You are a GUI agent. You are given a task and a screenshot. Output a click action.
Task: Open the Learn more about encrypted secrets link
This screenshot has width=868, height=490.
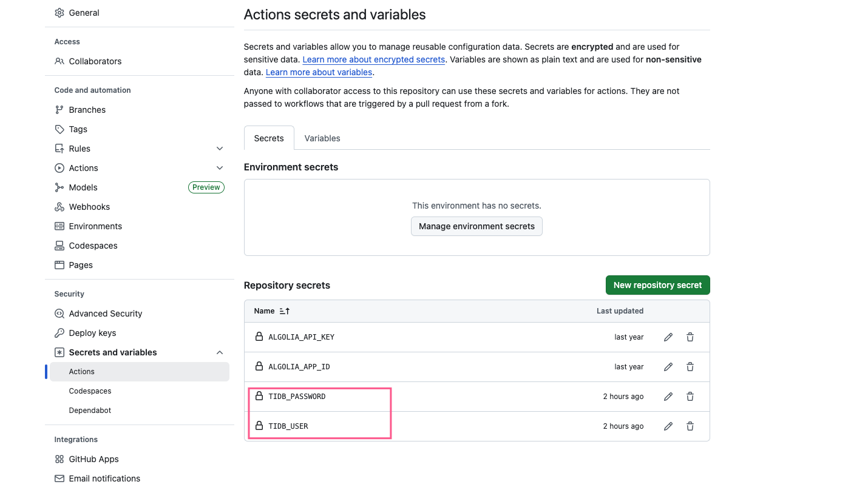pos(374,59)
